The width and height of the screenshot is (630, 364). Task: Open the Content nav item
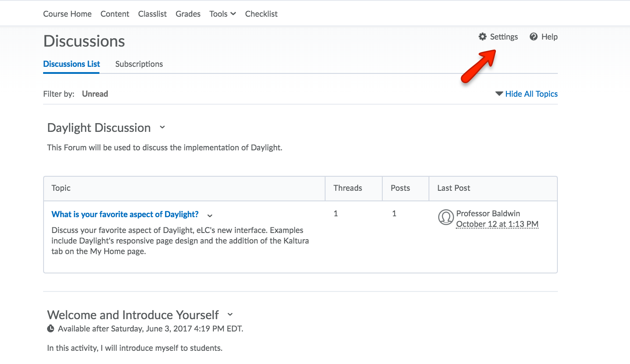point(115,14)
